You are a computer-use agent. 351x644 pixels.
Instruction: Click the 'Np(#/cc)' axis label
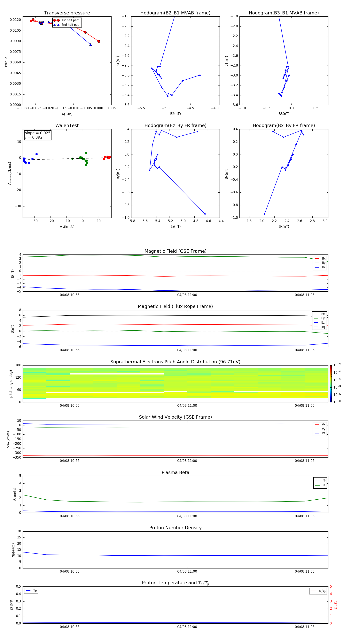pyautogui.click(x=13, y=550)
